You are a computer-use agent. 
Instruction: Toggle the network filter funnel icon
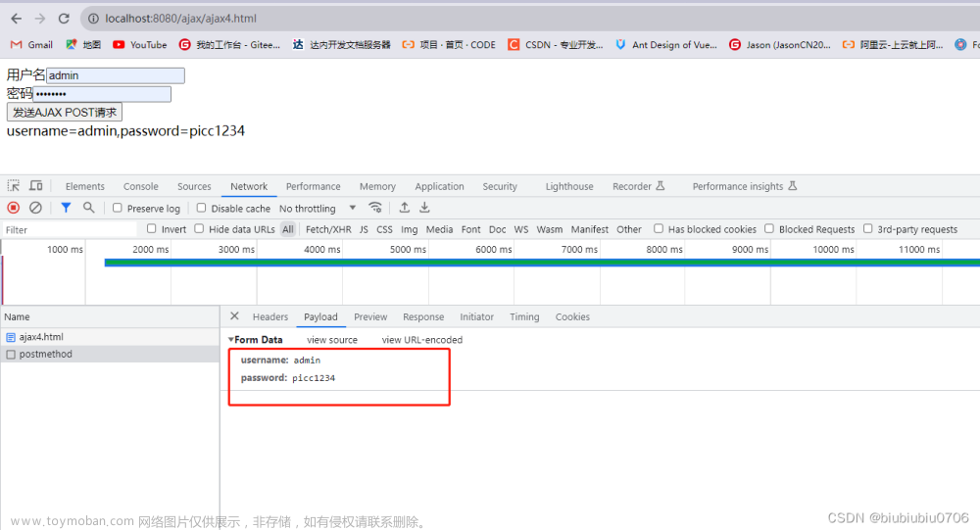point(66,208)
